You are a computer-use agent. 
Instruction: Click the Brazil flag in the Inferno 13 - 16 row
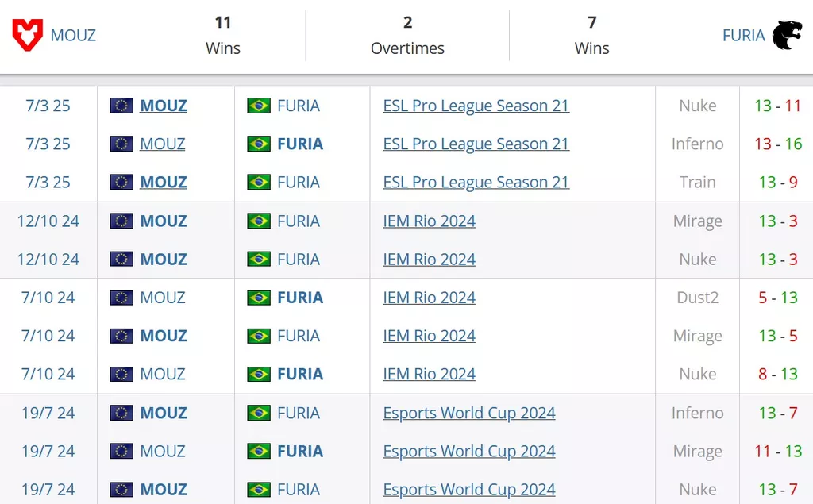click(259, 144)
